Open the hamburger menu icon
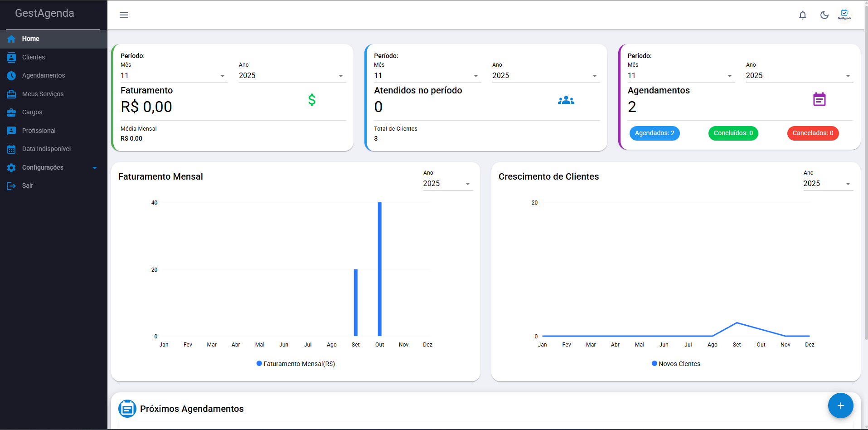Screen dimensions: 868x430 124,15
